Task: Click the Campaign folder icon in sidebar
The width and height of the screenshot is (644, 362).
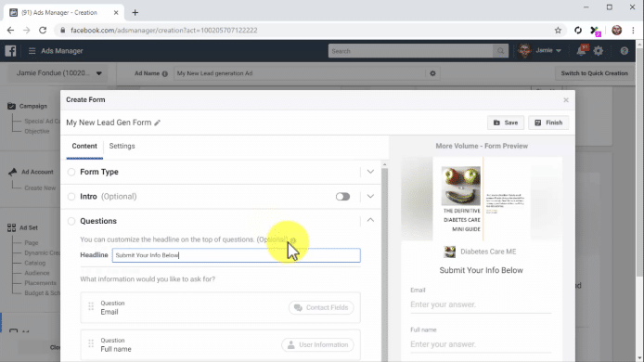Action: pos(11,106)
